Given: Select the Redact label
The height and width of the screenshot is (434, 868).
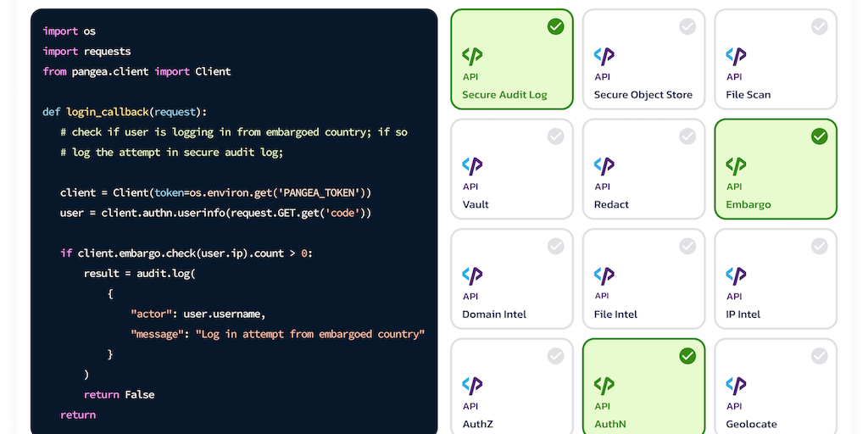Looking at the screenshot, I should pyautogui.click(x=611, y=204).
